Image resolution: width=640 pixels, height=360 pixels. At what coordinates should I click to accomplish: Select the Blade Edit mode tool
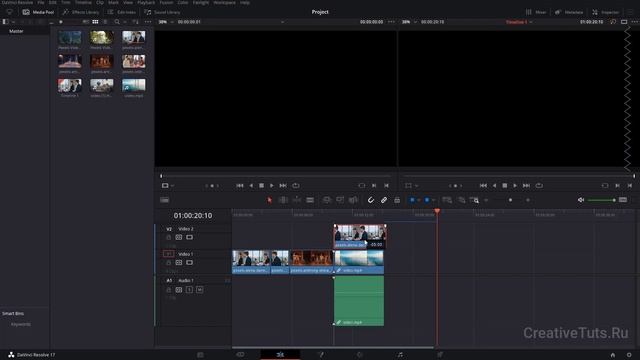pyautogui.click(x=310, y=200)
